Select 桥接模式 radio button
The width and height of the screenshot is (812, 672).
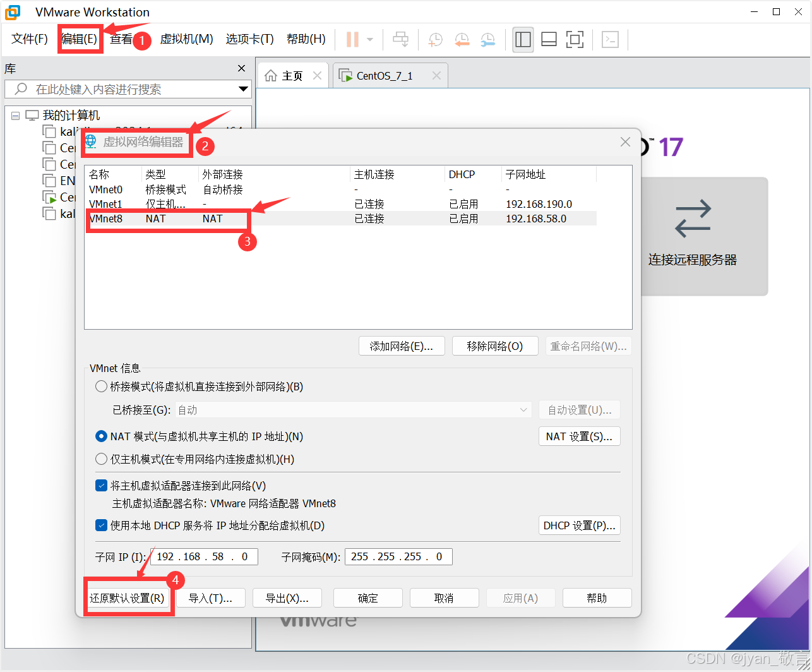click(101, 387)
